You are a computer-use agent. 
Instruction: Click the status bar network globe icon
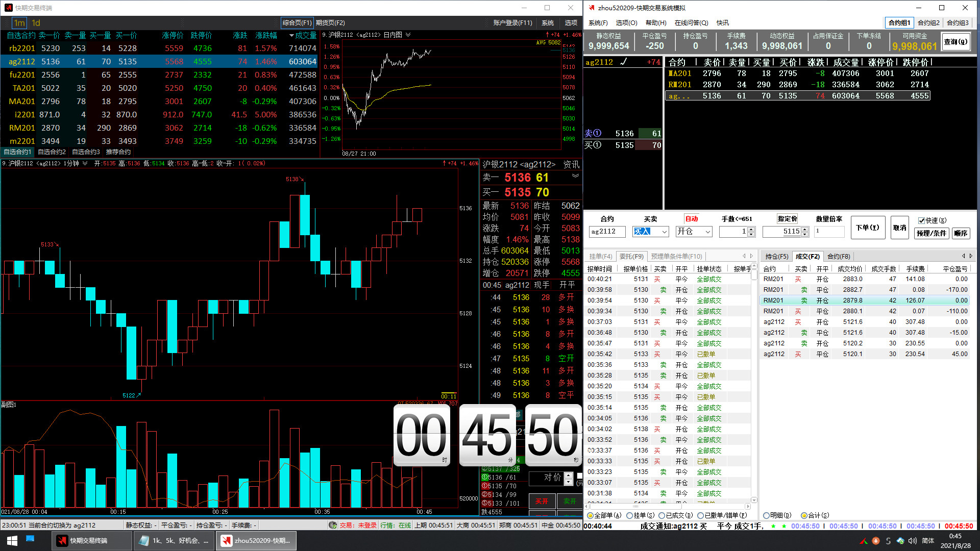pyautogui.click(x=333, y=525)
